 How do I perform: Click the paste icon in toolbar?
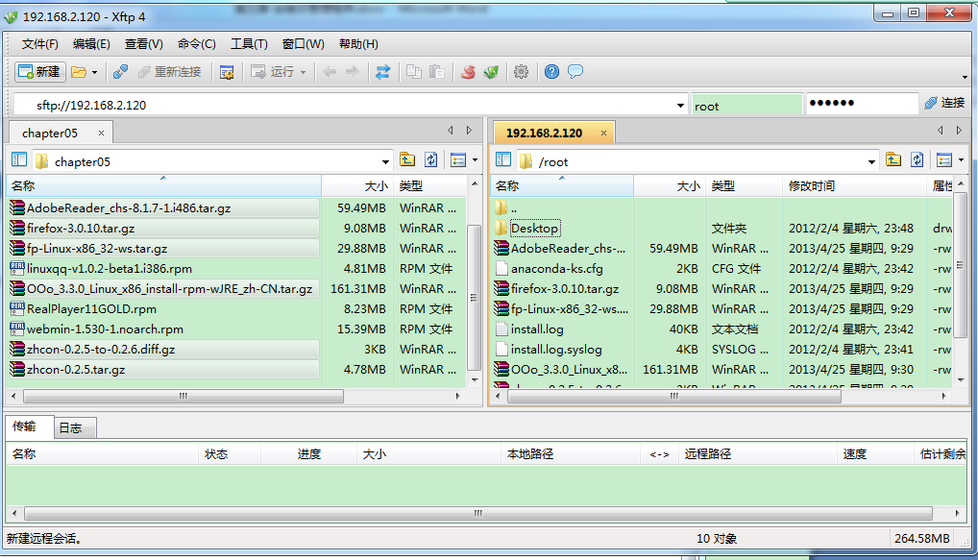(x=436, y=72)
